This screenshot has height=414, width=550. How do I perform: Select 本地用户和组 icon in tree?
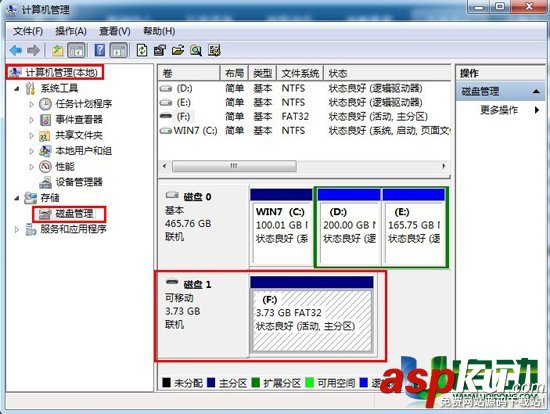[x=45, y=151]
